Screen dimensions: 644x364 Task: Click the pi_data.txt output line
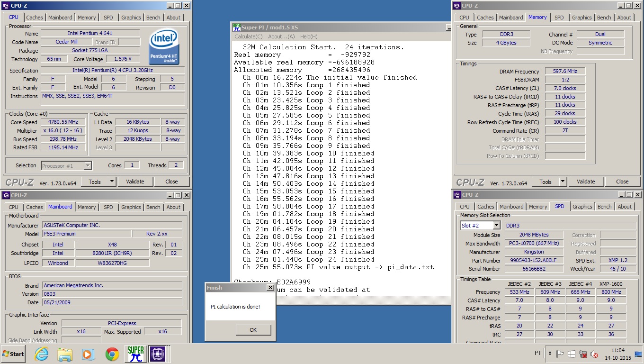[339, 267]
